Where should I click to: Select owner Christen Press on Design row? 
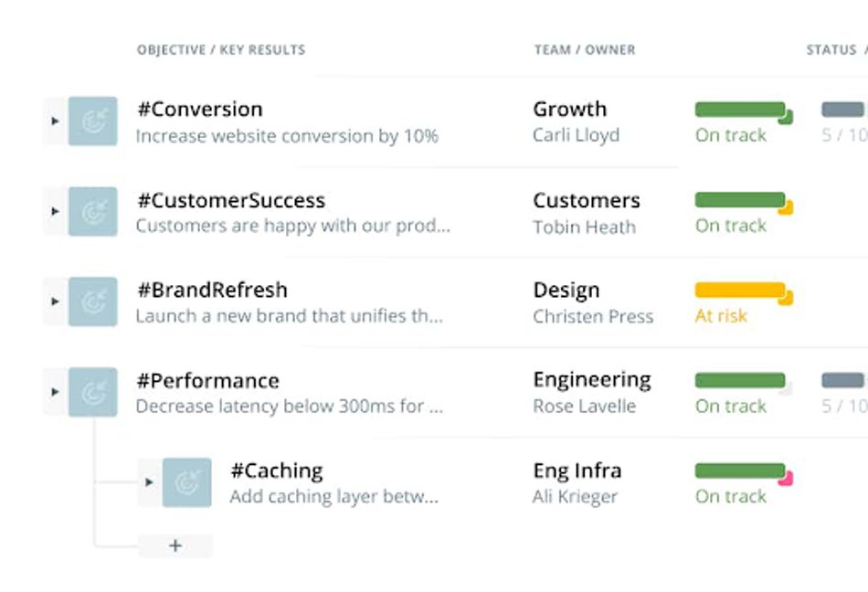click(593, 317)
